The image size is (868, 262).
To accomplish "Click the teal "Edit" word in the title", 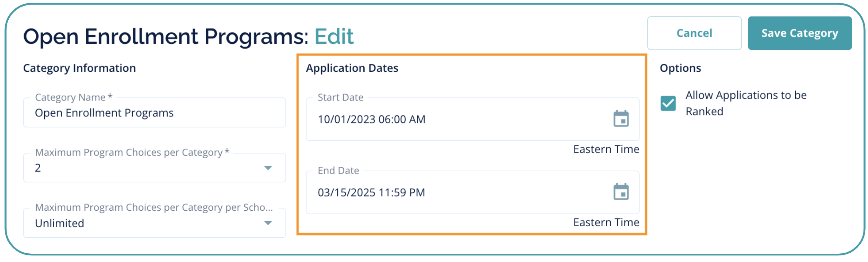I will [x=334, y=36].
